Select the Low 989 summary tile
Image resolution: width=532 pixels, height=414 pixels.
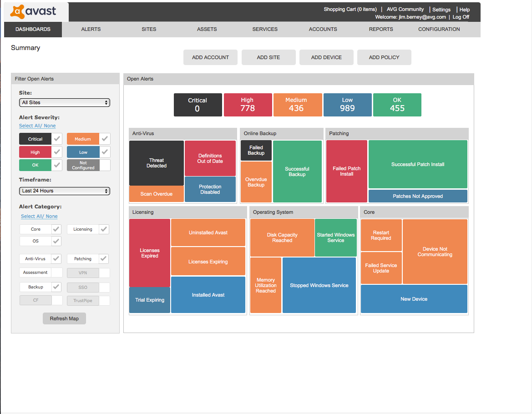[347, 105]
